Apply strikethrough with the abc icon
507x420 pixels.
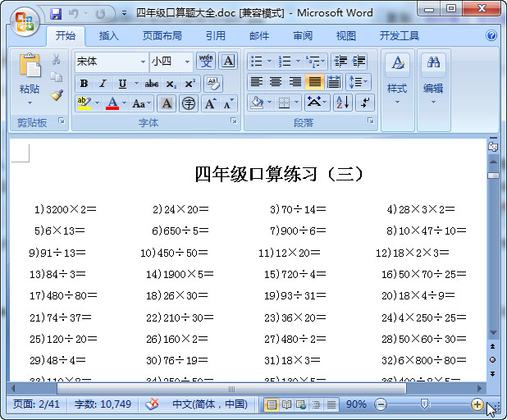[x=151, y=84]
